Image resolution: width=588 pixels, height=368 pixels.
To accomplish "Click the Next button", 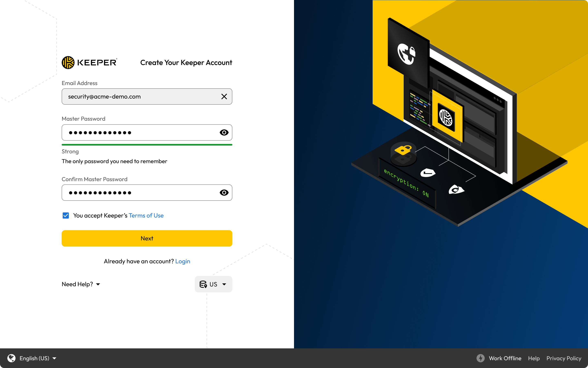I will [x=147, y=238].
